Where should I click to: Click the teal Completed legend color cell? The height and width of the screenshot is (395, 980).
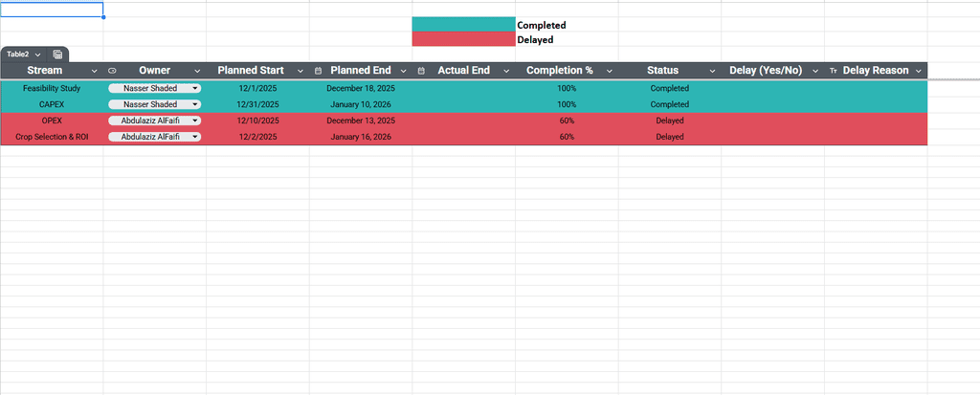tap(463, 24)
